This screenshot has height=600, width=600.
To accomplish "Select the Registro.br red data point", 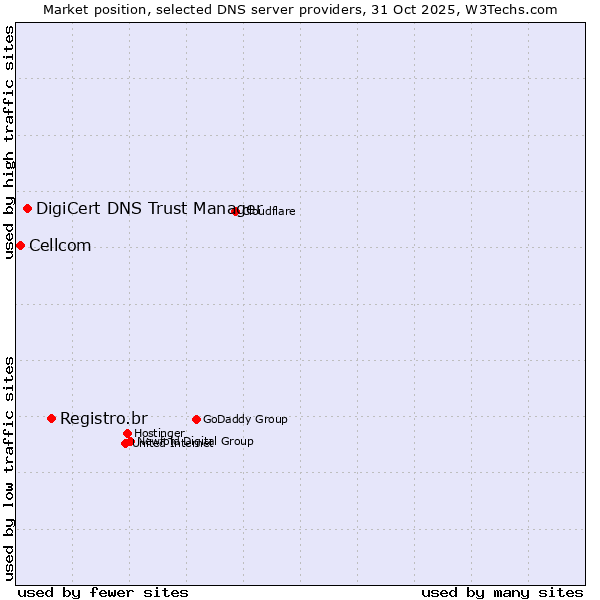I will [51, 418].
